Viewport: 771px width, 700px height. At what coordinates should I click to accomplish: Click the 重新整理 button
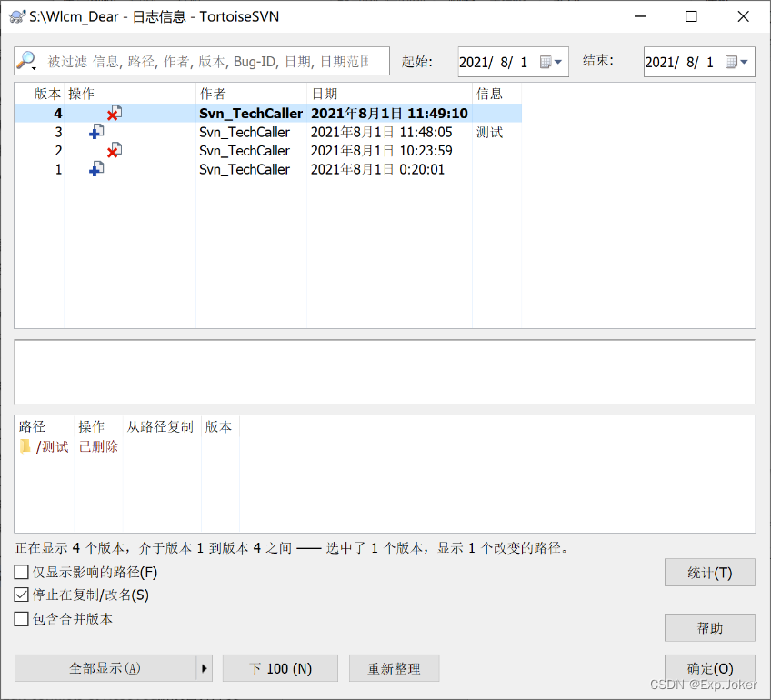coord(394,668)
